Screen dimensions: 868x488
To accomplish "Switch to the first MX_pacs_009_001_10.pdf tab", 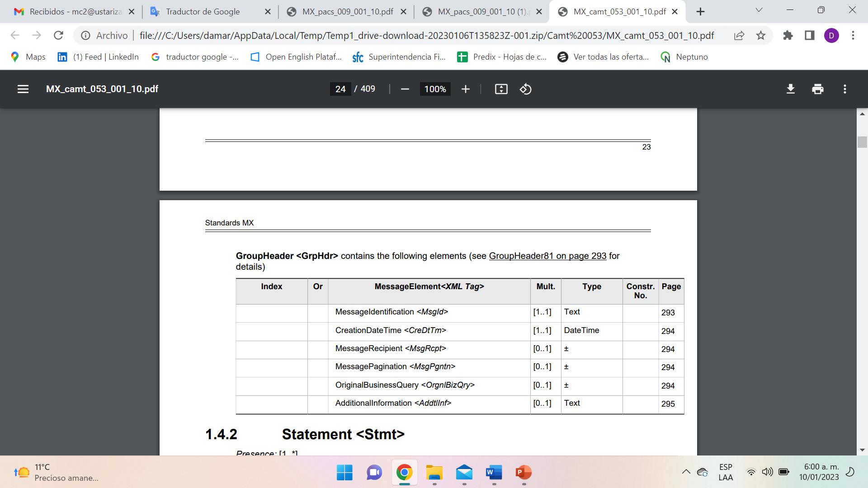I will pos(347,12).
